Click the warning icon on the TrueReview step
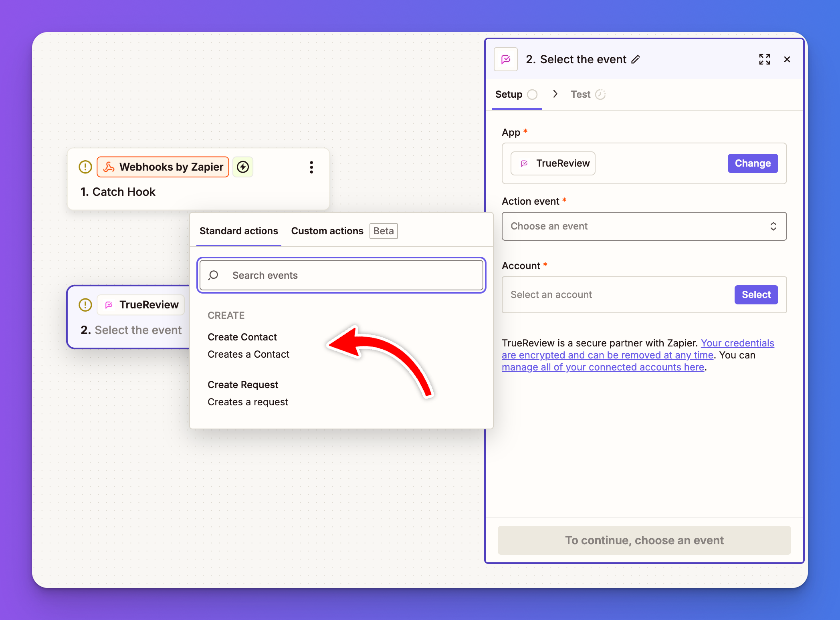Screen dimensions: 840x620 click(x=85, y=305)
